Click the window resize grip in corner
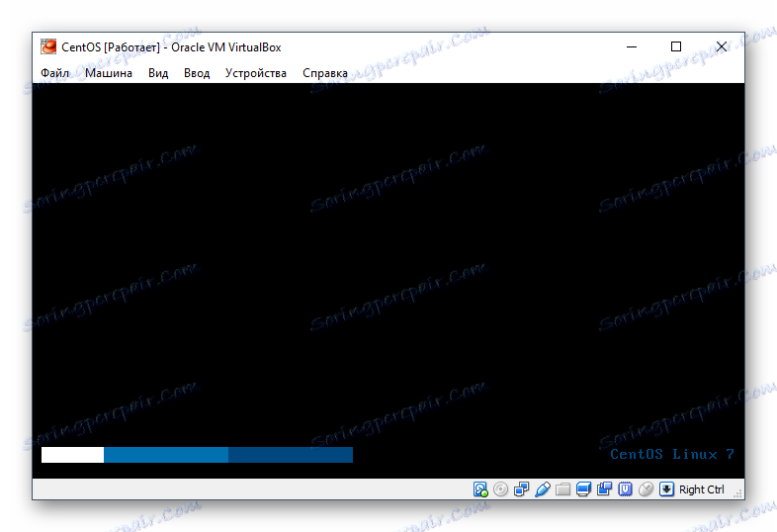The image size is (777, 532). [x=737, y=493]
